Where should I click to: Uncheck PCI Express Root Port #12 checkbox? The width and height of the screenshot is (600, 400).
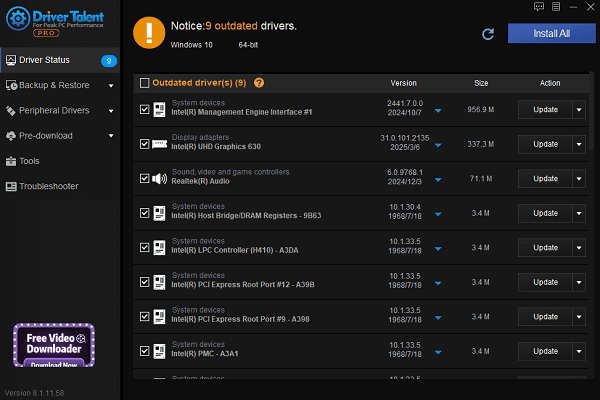(144, 282)
